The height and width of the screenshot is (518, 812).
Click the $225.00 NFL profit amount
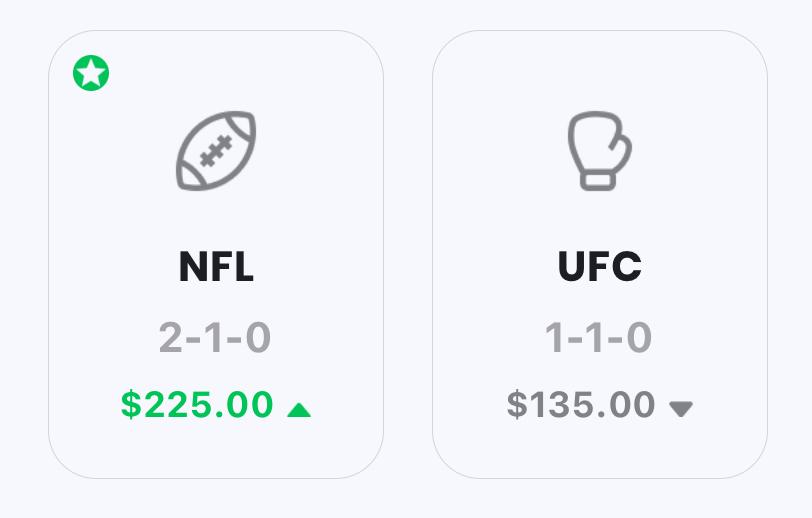tap(197, 405)
